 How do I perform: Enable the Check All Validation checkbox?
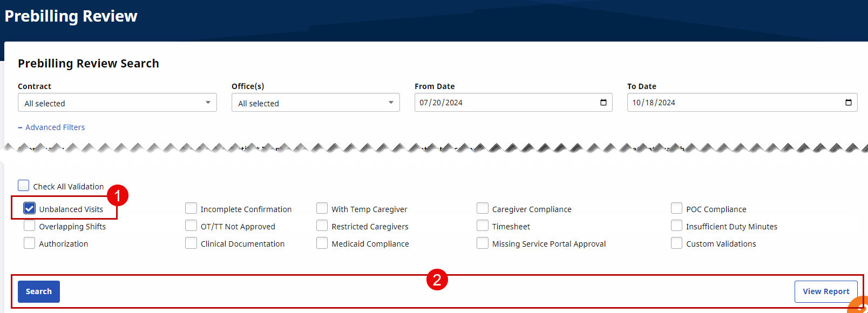24,186
